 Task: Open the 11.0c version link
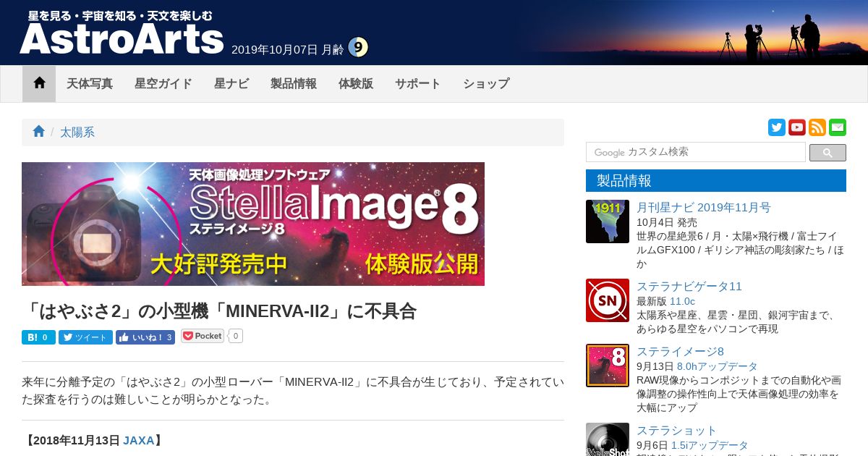[x=682, y=301]
